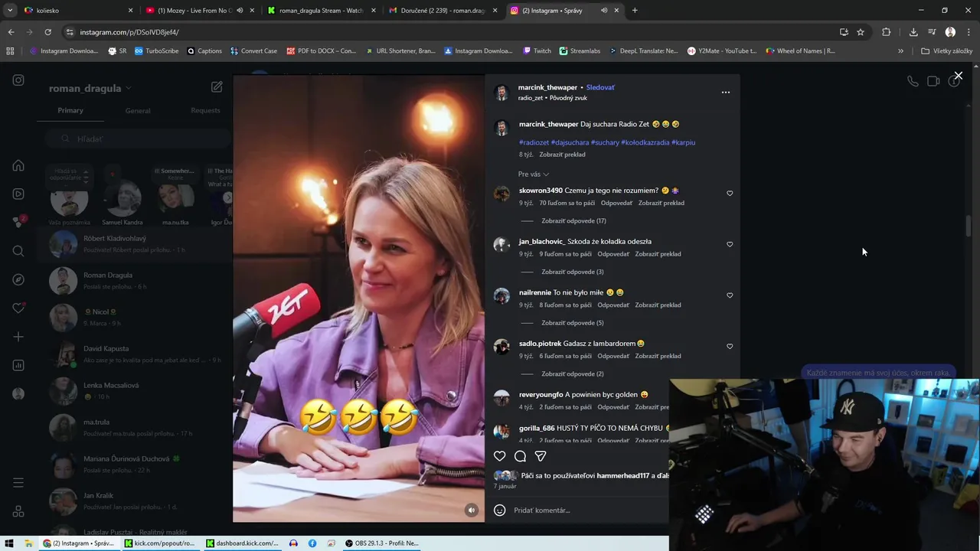This screenshot has height=551, width=980.
Task: Open the Lenka Macsaliová conversation
Action: tap(135, 391)
